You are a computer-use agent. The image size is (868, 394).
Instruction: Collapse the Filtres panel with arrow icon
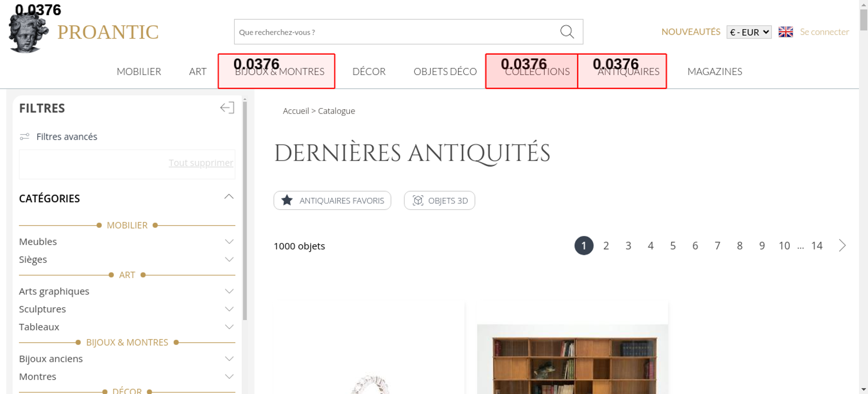coord(227,108)
